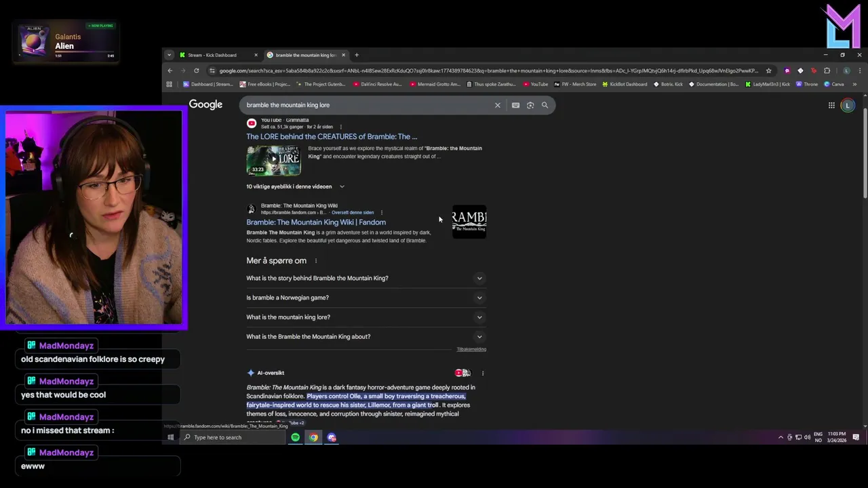Reload the Google results page
The height and width of the screenshot is (488, 868).
tap(197, 70)
